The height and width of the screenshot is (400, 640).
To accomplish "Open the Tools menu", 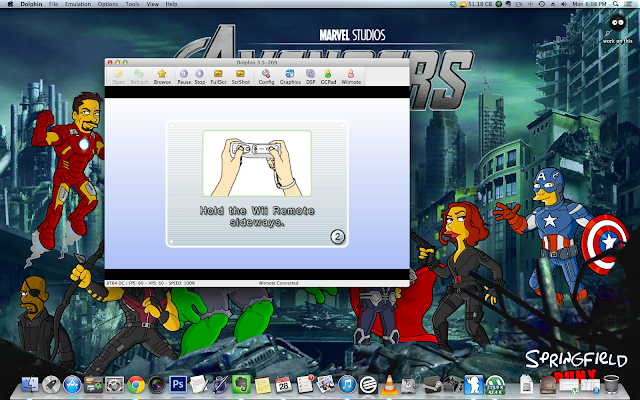I will [132, 4].
